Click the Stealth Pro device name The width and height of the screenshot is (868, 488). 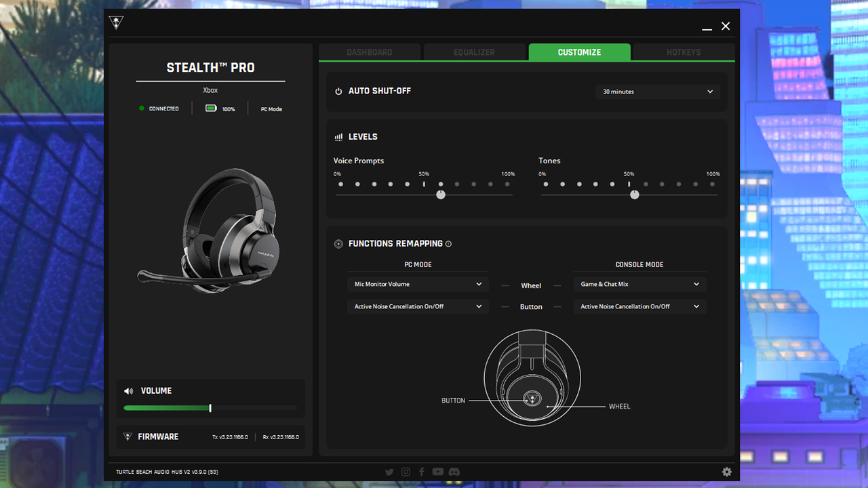click(x=210, y=68)
